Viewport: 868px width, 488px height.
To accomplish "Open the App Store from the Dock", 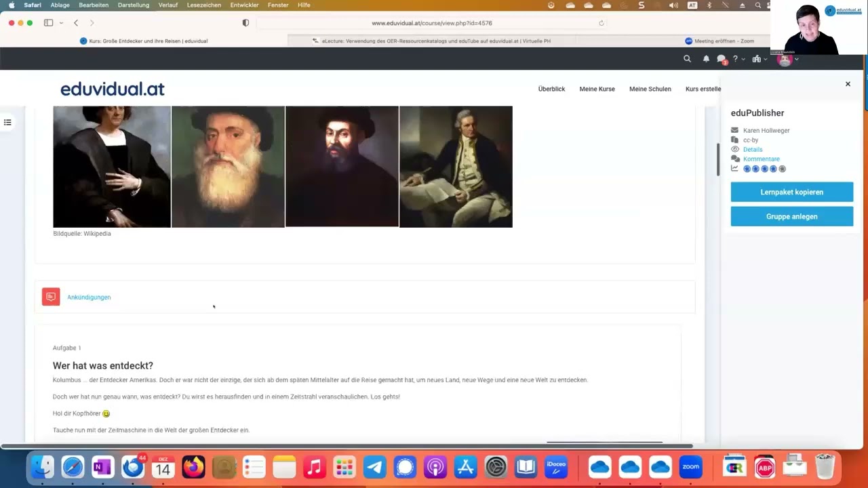I will 466,467.
